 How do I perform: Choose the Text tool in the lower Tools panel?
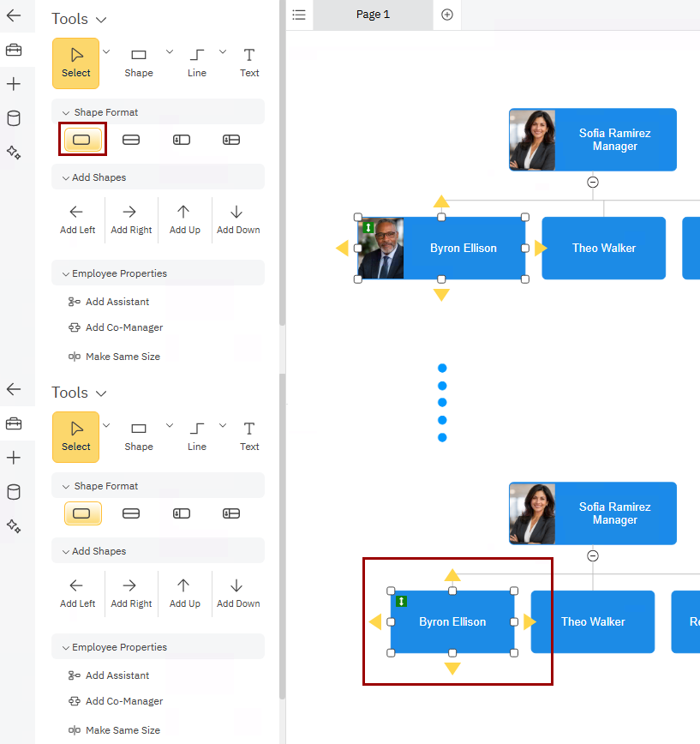tap(249, 436)
